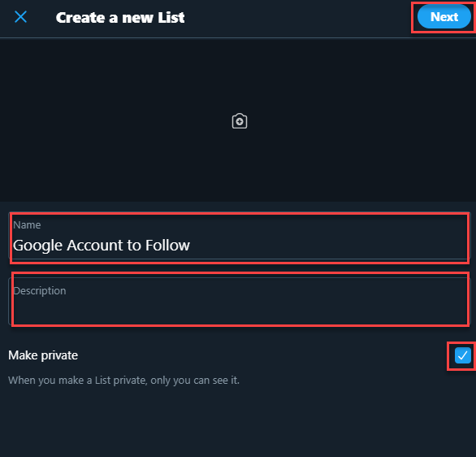Uncheck the Make private checkbox
Viewport: 476px width, 457px height.
[x=463, y=355]
